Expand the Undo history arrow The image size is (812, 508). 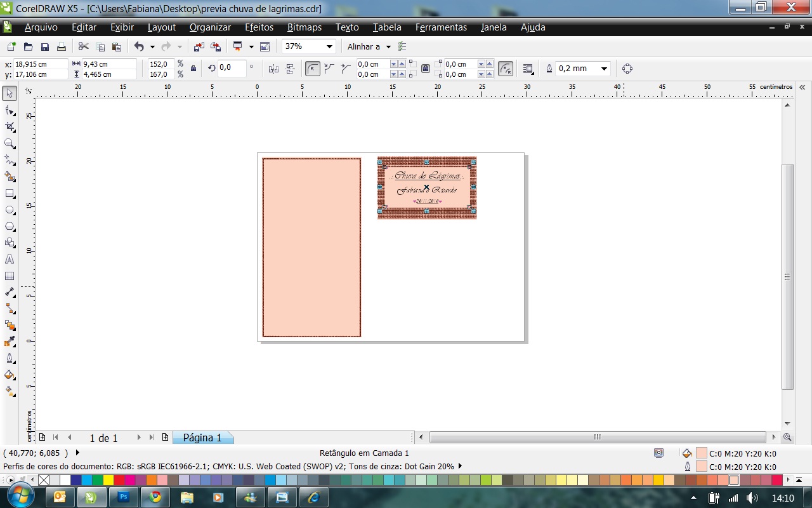coord(152,46)
